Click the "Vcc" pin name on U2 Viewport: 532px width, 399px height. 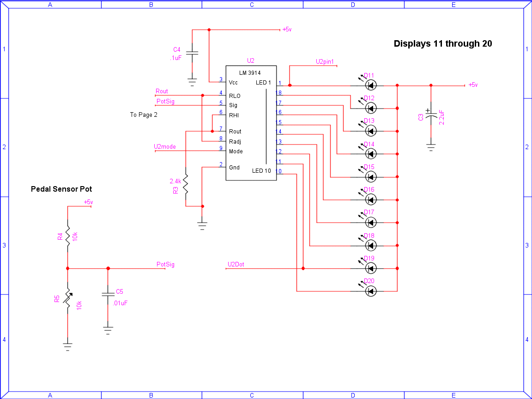[233, 83]
